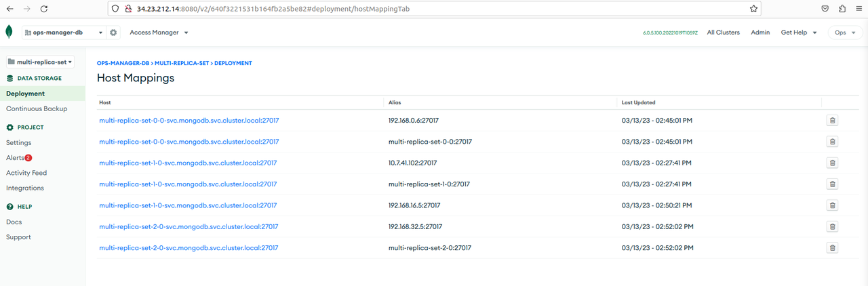Bookmark this page with the star icon
The image size is (868, 286).
[753, 9]
